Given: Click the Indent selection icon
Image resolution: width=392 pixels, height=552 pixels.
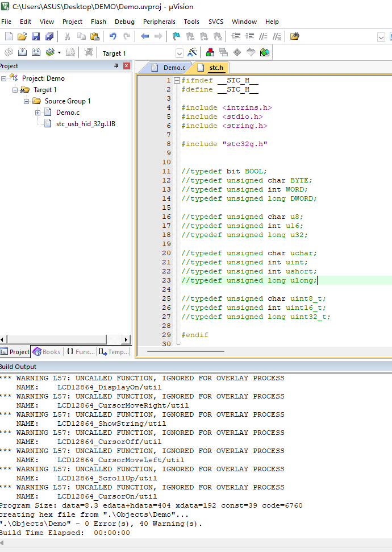Looking at the screenshot, I should coord(236,36).
